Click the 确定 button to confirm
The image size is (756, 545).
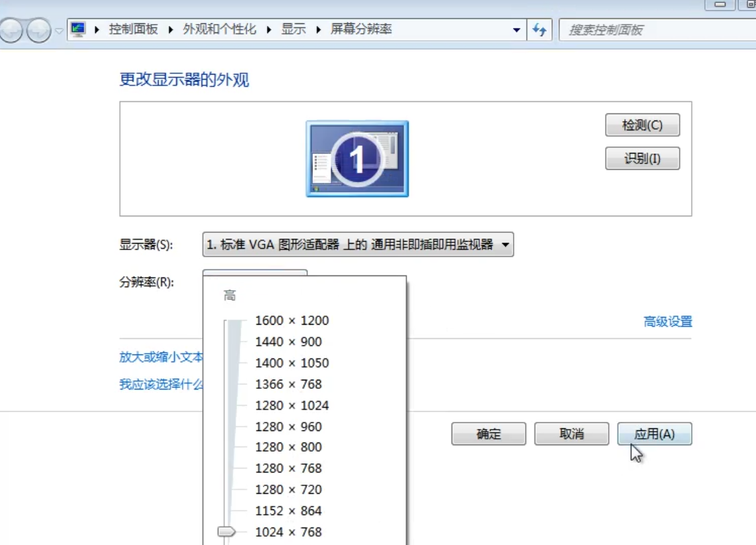pos(488,434)
